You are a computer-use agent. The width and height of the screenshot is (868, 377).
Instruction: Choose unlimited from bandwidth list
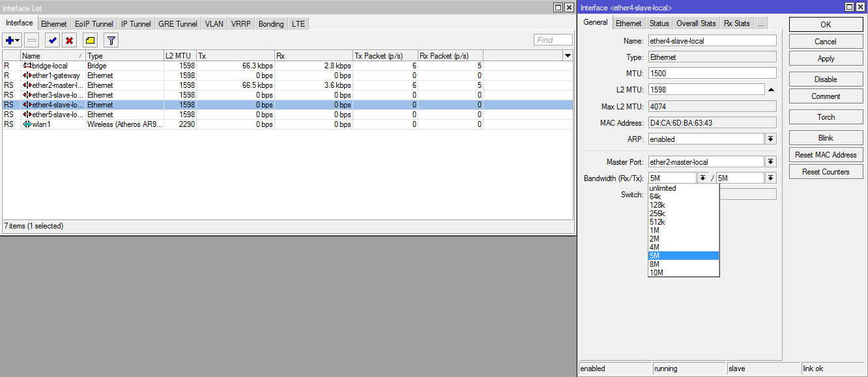684,188
